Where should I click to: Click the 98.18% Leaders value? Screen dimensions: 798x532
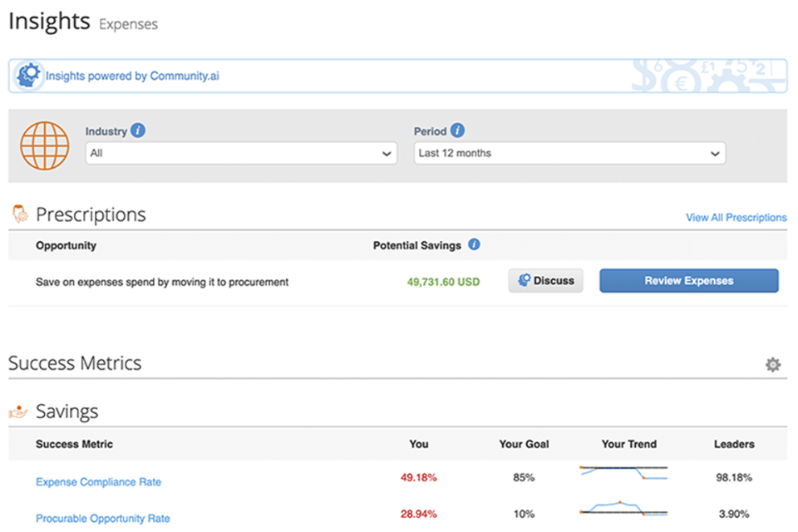[x=734, y=477]
